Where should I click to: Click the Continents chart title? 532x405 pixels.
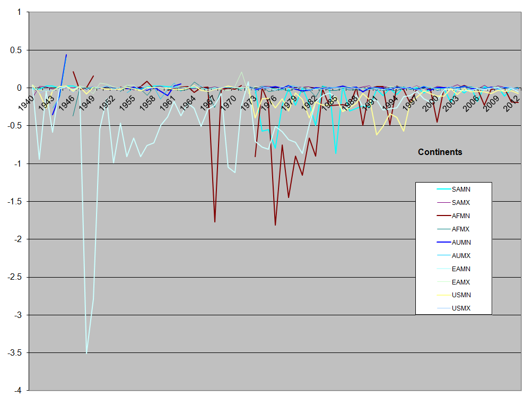[440, 152]
